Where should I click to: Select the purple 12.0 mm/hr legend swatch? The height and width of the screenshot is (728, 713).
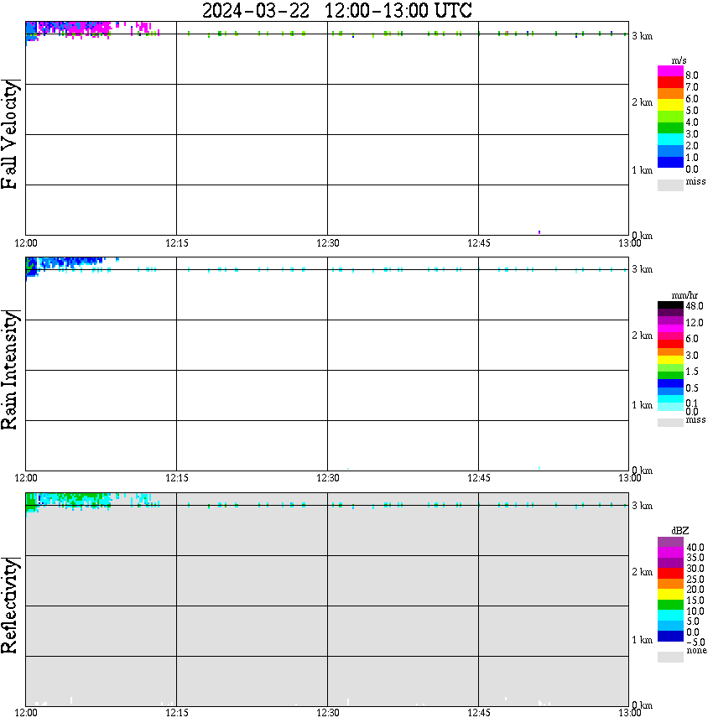pos(670,321)
